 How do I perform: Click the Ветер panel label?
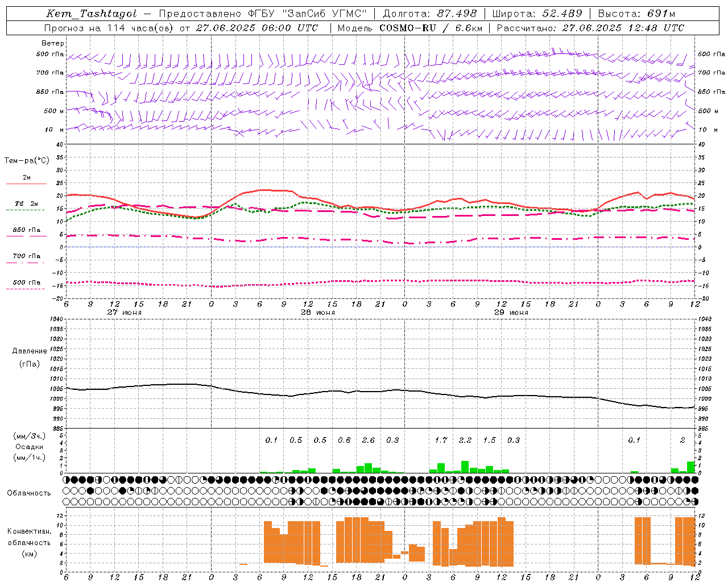[53, 43]
